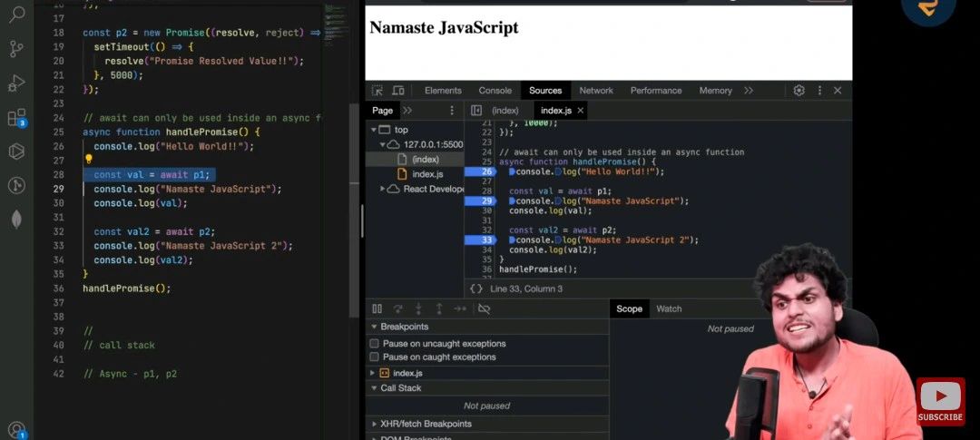This screenshot has width=980, height=440.
Task: Open VS Code Accounts icon at bottom
Action: [x=17, y=429]
